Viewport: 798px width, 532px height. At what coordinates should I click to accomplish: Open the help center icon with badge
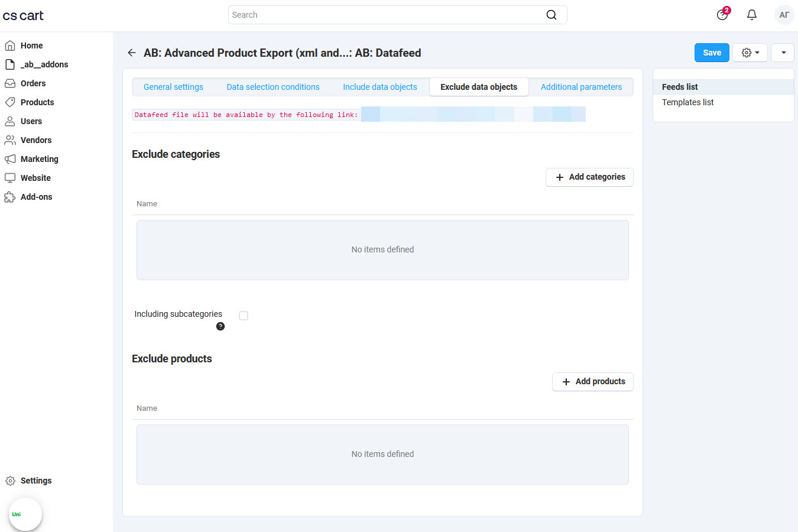(x=722, y=15)
